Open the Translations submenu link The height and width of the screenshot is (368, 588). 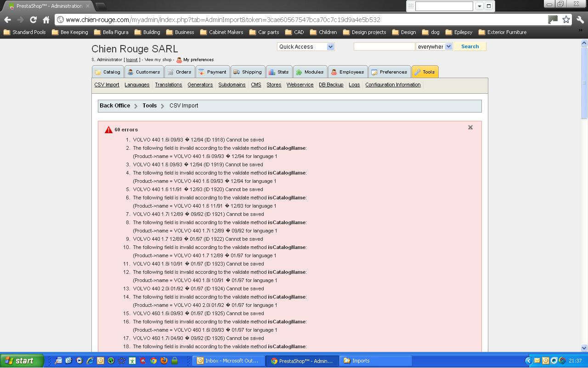[169, 85]
